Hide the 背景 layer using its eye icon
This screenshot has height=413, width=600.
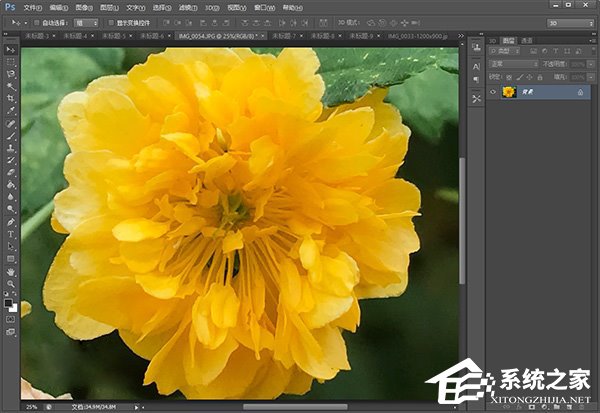tap(492, 92)
